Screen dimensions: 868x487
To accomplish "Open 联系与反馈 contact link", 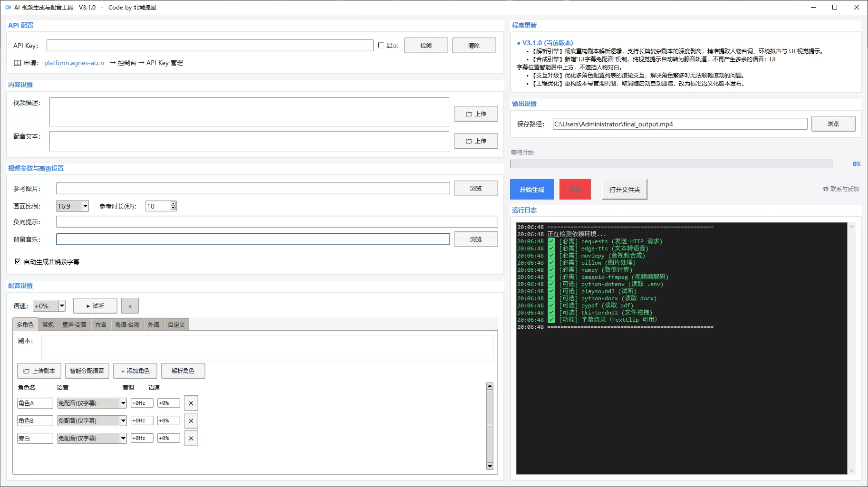I will tap(841, 189).
